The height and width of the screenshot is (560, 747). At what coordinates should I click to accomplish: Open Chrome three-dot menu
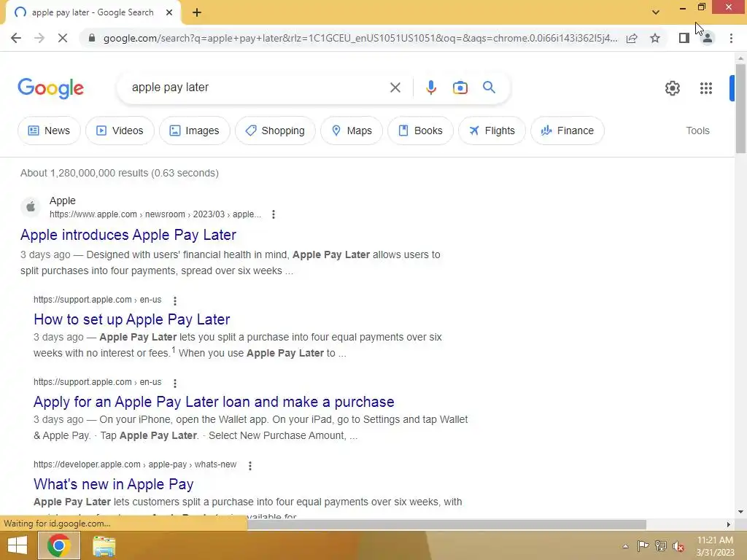pos(731,38)
